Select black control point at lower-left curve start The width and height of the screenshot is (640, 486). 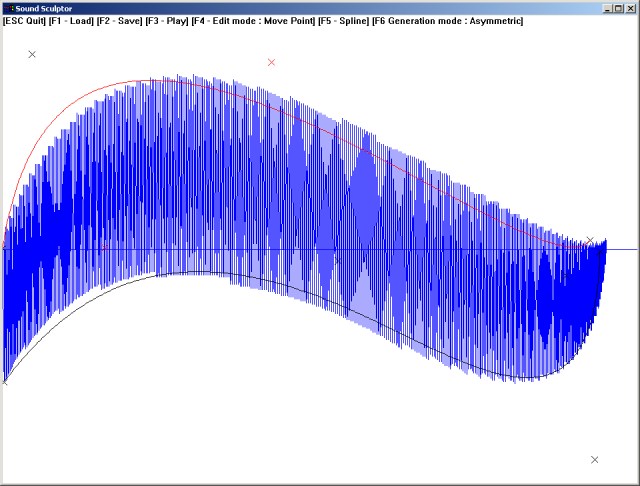pyautogui.click(x=4, y=382)
